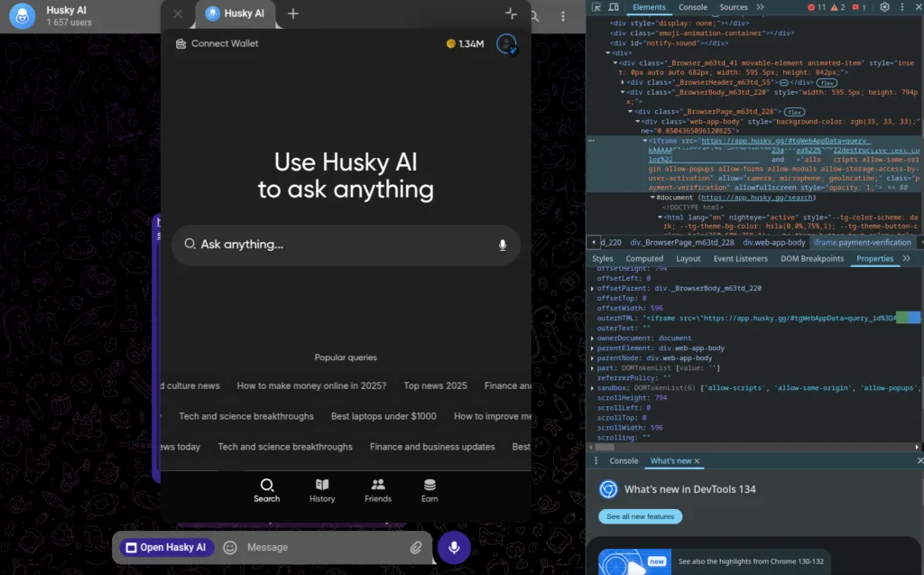
Task: Open the Styles pane tab
Action: [x=602, y=258]
